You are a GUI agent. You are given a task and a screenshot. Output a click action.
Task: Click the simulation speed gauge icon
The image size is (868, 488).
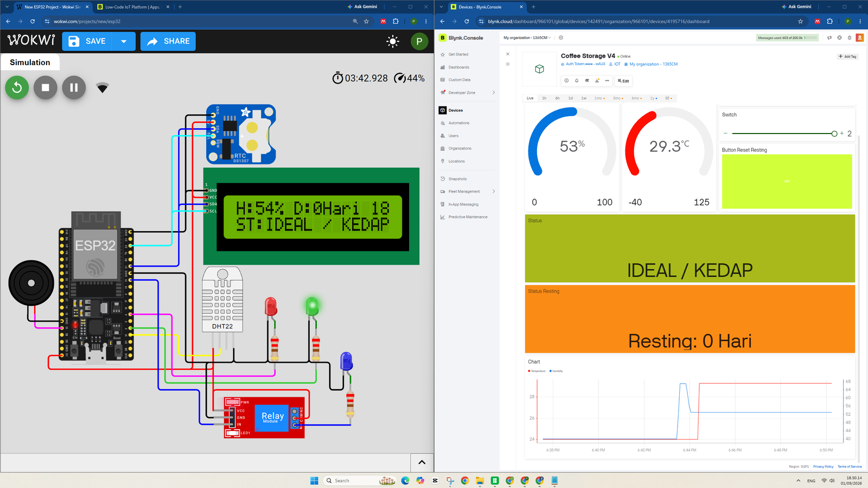pyautogui.click(x=400, y=78)
